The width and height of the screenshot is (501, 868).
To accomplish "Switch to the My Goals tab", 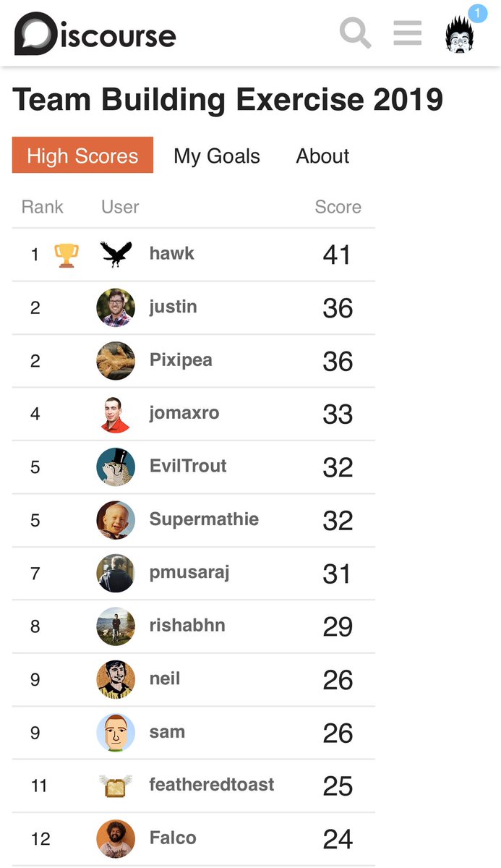I will click(217, 156).
